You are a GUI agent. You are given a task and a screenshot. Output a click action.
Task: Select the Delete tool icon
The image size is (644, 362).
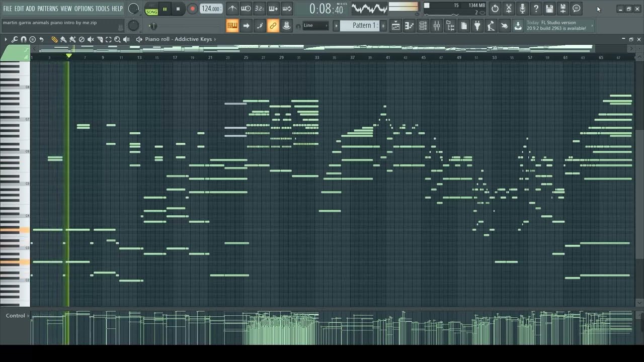(x=82, y=39)
